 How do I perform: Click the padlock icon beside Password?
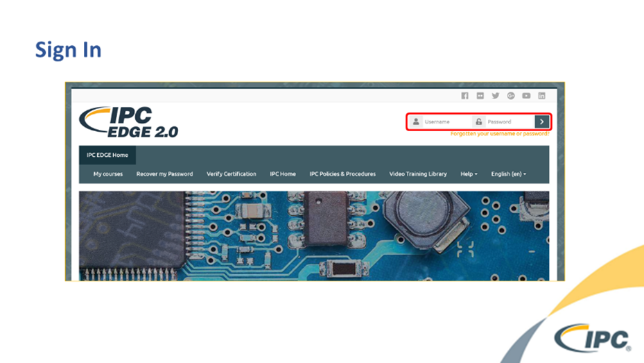click(x=478, y=121)
